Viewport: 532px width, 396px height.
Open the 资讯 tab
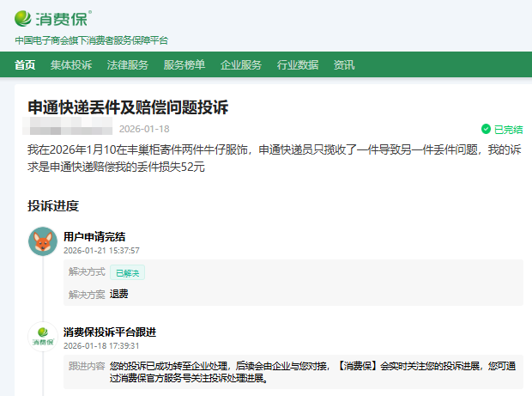pos(344,64)
